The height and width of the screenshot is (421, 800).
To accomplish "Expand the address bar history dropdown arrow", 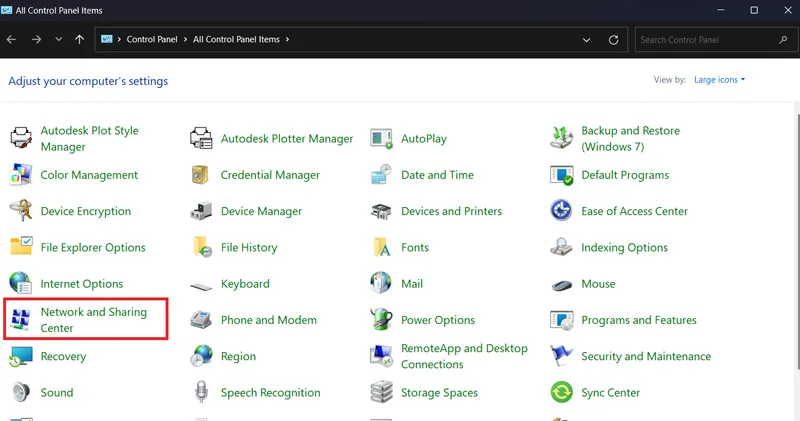I will click(587, 40).
